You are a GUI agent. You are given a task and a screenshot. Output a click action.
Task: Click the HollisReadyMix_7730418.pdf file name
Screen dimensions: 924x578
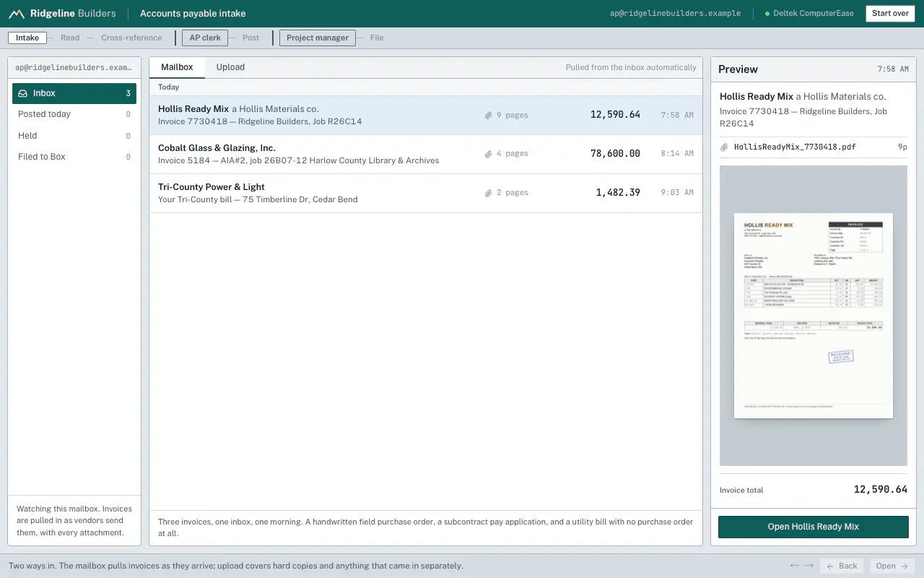pyautogui.click(x=795, y=147)
